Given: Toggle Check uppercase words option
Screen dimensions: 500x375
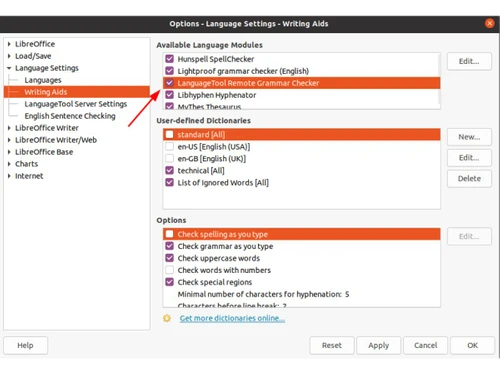Looking at the screenshot, I should (x=169, y=258).
